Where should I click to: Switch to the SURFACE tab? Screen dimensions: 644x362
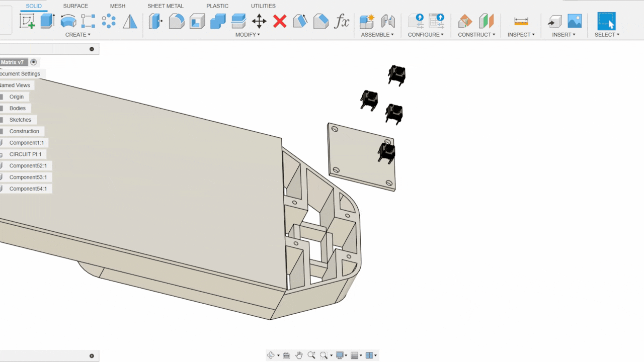[75, 6]
